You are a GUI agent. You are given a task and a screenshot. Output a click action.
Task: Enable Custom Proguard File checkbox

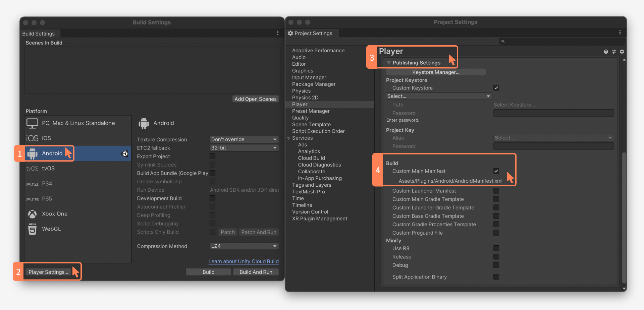(496, 233)
